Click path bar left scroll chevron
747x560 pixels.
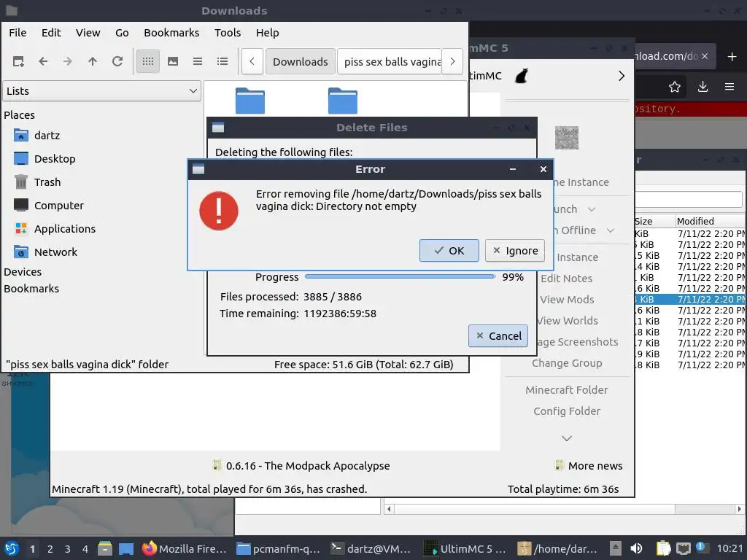point(252,61)
